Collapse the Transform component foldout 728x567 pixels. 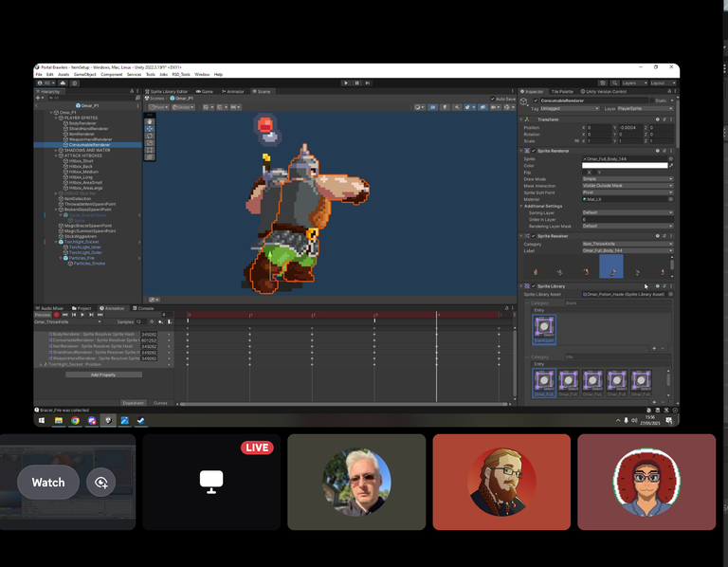pyautogui.click(x=521, y=119)
